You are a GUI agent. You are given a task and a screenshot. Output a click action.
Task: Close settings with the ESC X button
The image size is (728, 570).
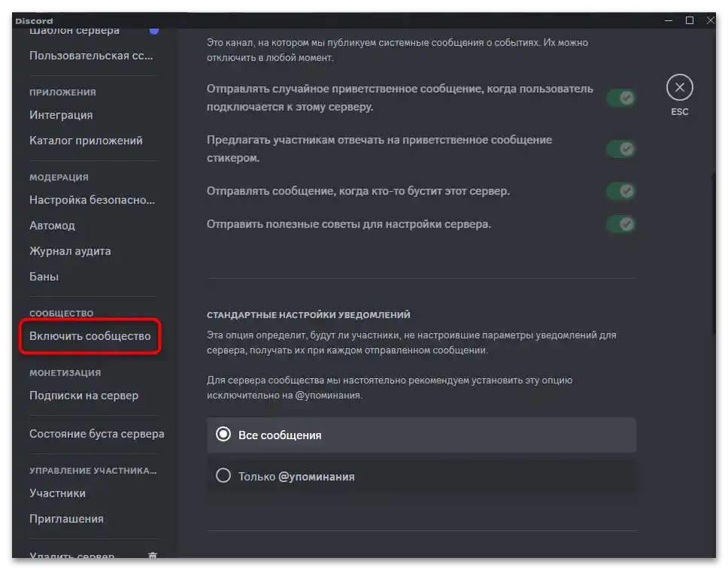(x=679, y=88)
